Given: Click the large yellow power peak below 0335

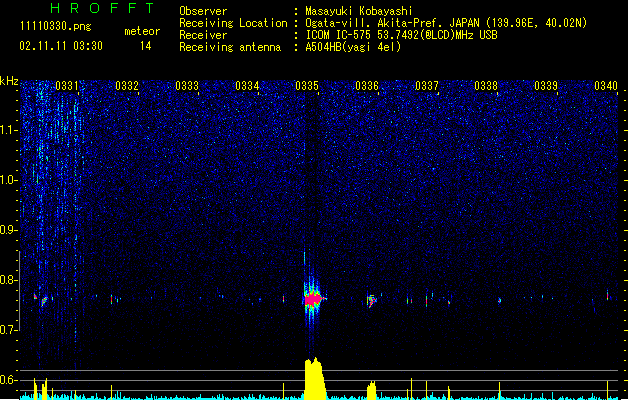Looking at the screenshot, I should click(x=315, y=378).
